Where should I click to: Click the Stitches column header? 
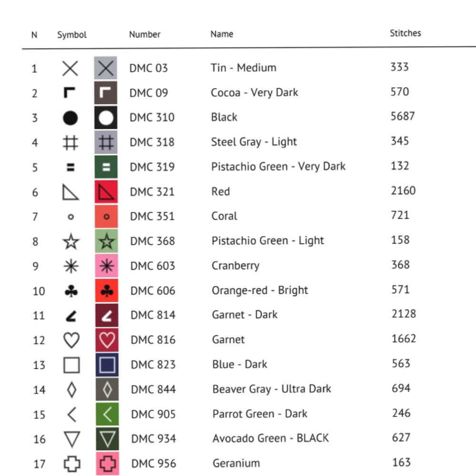405,33
